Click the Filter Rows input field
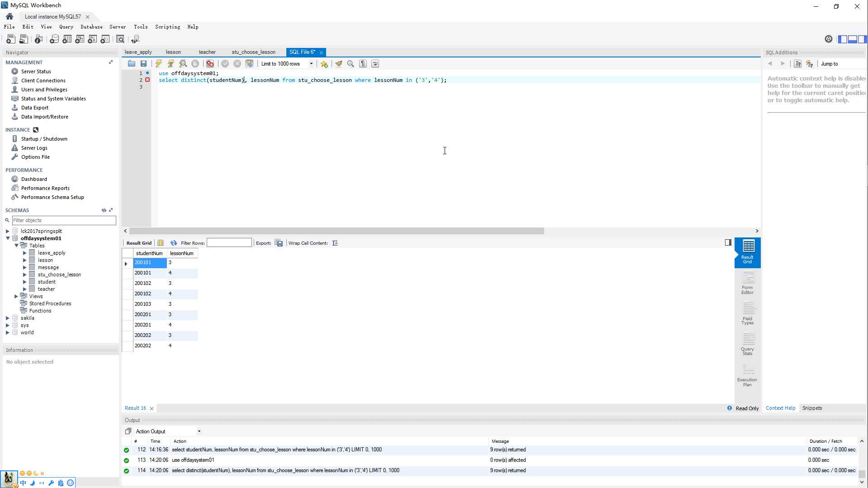Image resolution: width=868 pixels, height=488 pixels. point(229,243)
